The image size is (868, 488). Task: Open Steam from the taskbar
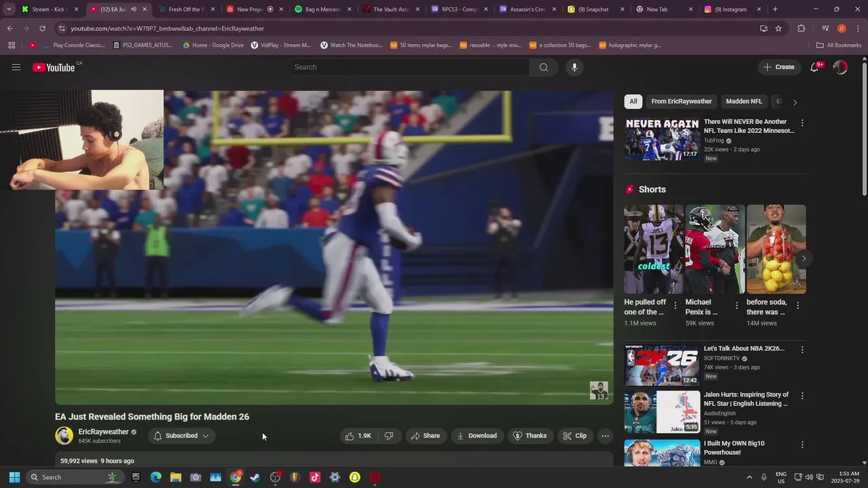(x=255, y=477)
